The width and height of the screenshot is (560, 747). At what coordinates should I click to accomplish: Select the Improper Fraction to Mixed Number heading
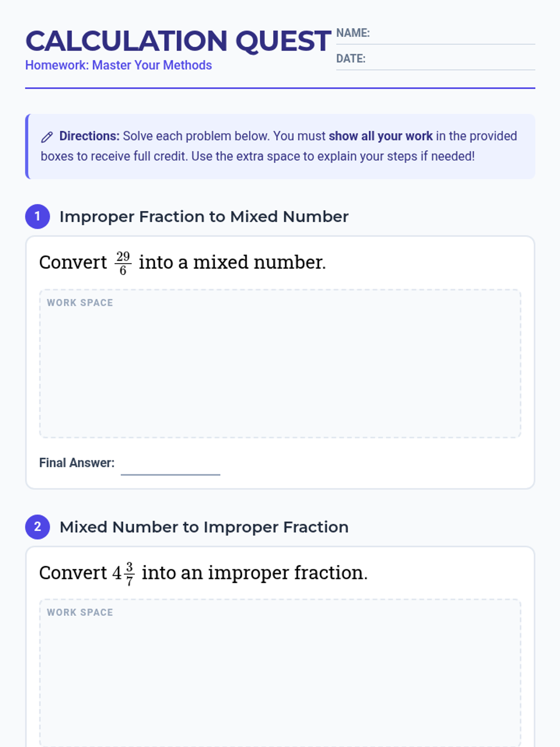pyautogui.click(x=204, y=217)
